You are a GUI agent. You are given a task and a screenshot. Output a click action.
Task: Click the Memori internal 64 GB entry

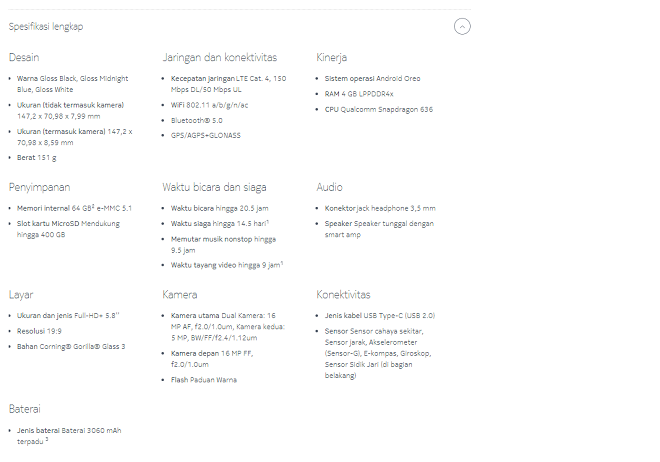point(74,208)
